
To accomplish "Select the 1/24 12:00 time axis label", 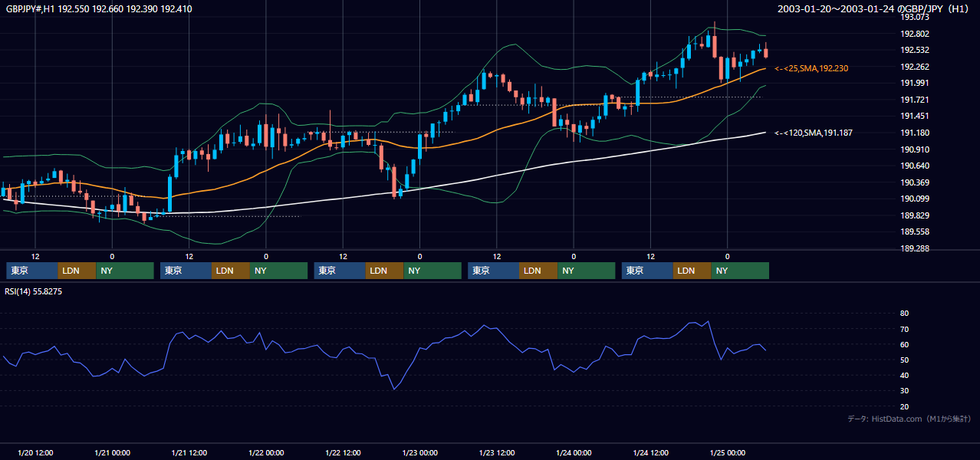I will [x=650, y=453].
